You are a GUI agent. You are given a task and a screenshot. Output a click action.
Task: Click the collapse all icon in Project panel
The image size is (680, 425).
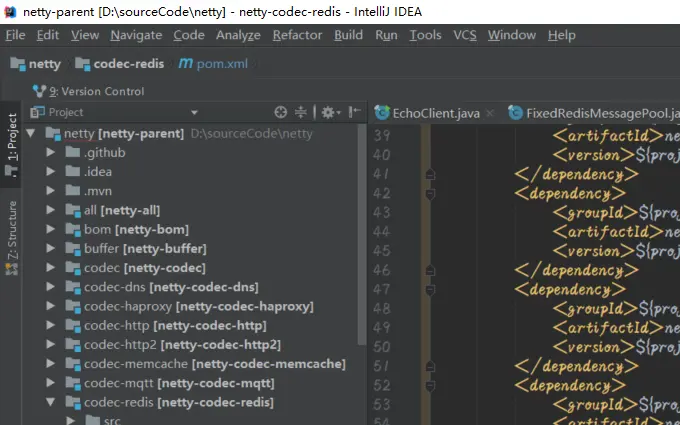(301, 112)
